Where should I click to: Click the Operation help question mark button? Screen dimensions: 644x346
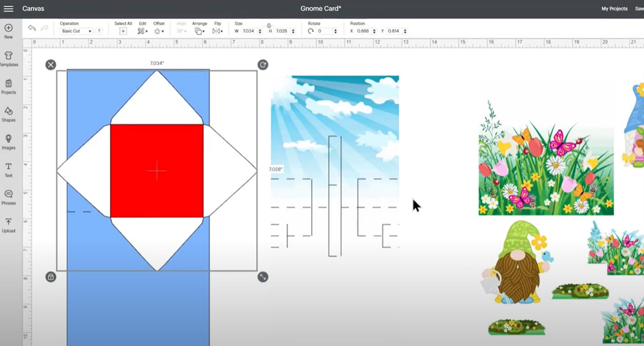pos(99,31)
